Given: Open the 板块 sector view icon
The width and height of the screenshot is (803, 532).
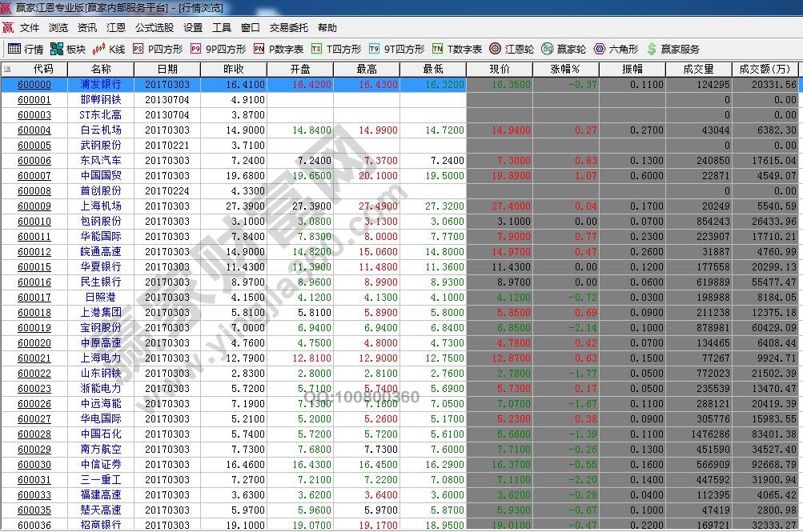Looking at the screenshot, I should coord(68,49).
